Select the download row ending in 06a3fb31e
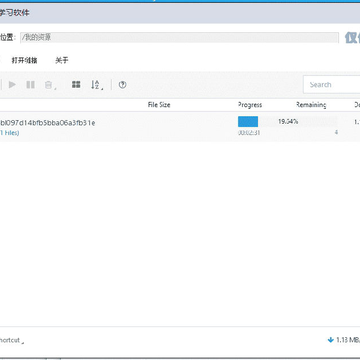Image resolution: width=360 pixels, height=360 pixels. [180, 127]
